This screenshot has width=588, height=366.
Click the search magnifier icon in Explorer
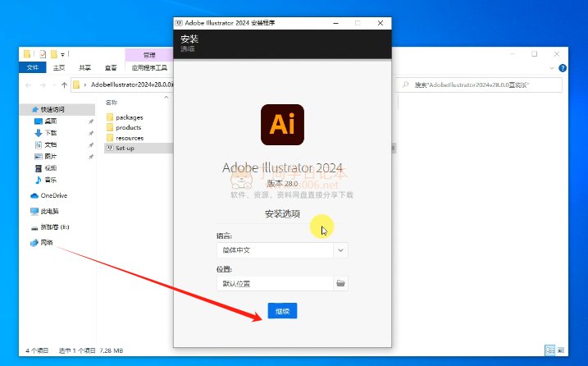405,85
